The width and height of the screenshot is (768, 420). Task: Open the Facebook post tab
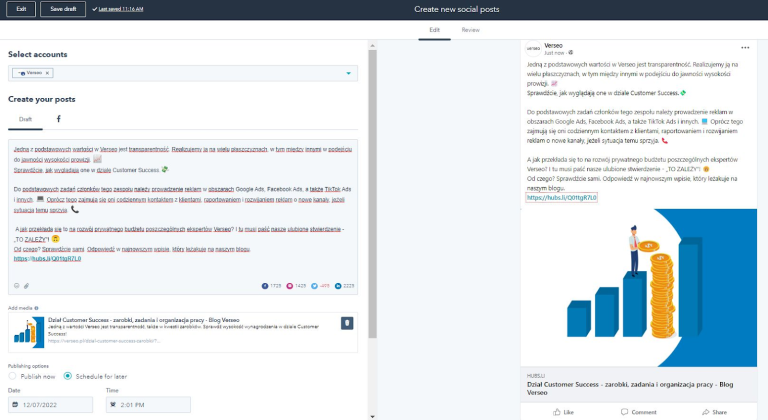tap(58, 119)
